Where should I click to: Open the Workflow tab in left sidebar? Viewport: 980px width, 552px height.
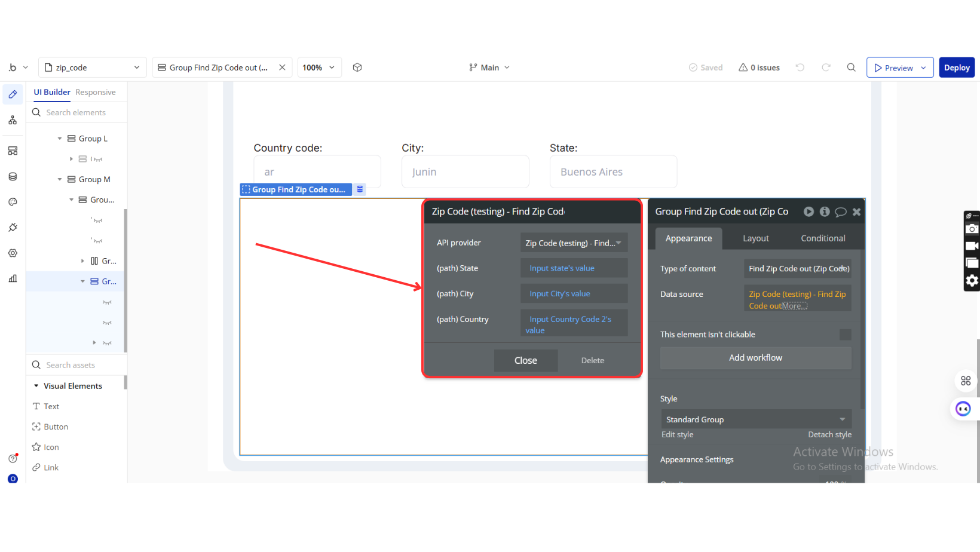13,121
